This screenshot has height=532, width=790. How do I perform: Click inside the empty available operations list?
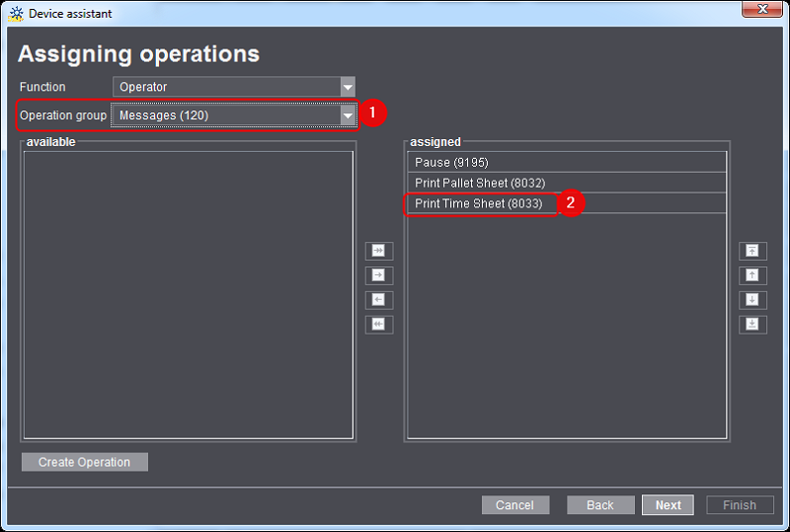189,295
